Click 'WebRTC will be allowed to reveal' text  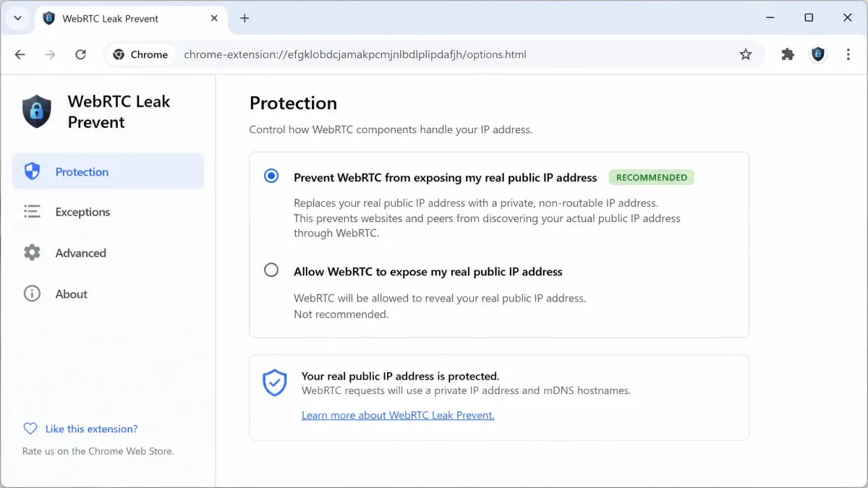(440, 298)
